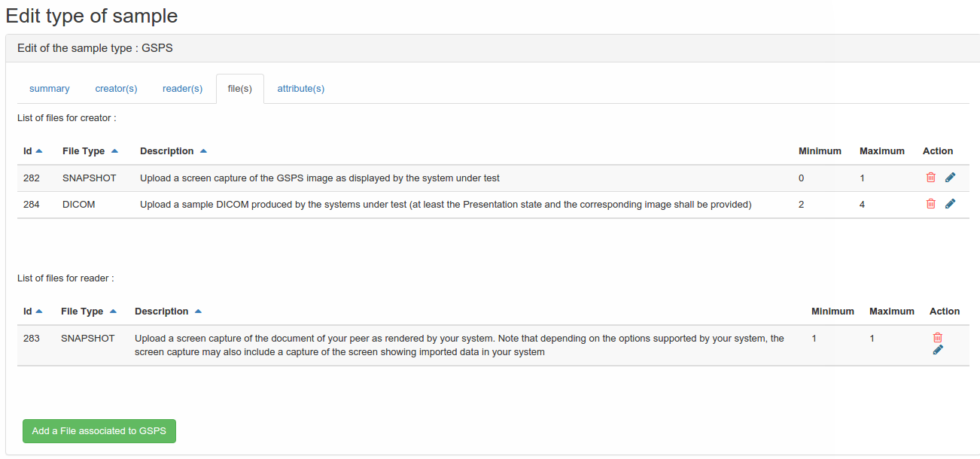Select the file(s) tab
This screenshot has height=459, width=980.
coord(239,89)
